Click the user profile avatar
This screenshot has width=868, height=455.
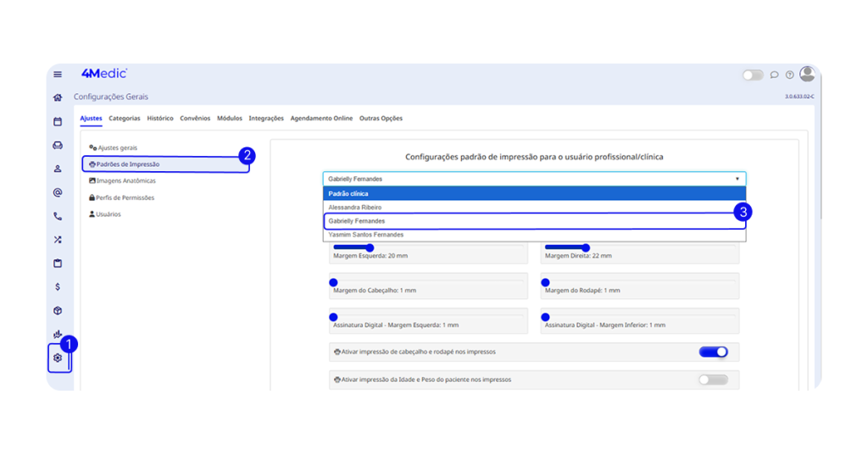point(807,74)
